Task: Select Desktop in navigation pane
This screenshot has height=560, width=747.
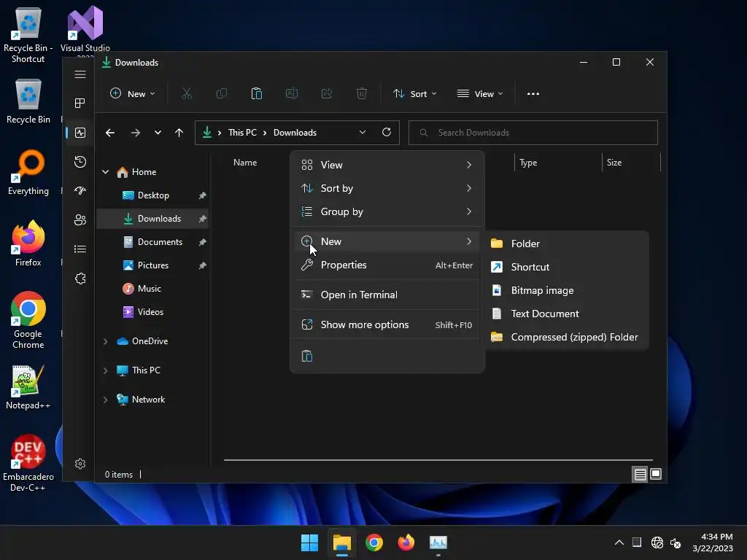Action: (x=152, y=195)
